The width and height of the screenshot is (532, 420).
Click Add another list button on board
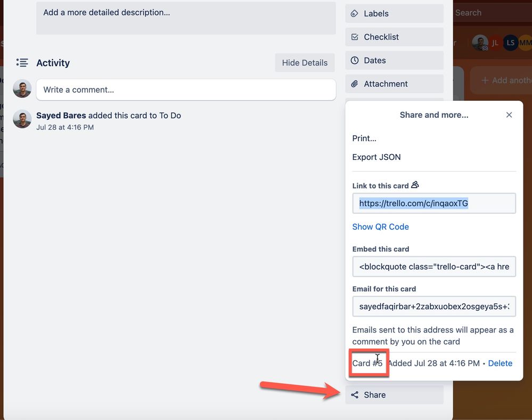(501, 80)
